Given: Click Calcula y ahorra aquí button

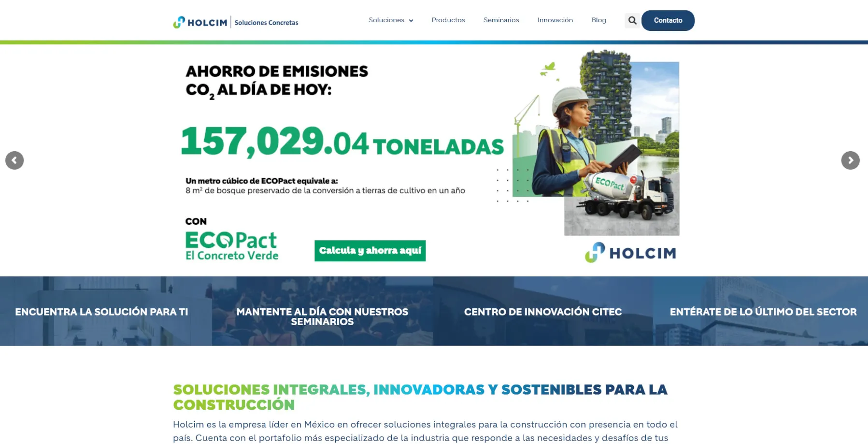Looking at the screenshot, I should (370, 251).
